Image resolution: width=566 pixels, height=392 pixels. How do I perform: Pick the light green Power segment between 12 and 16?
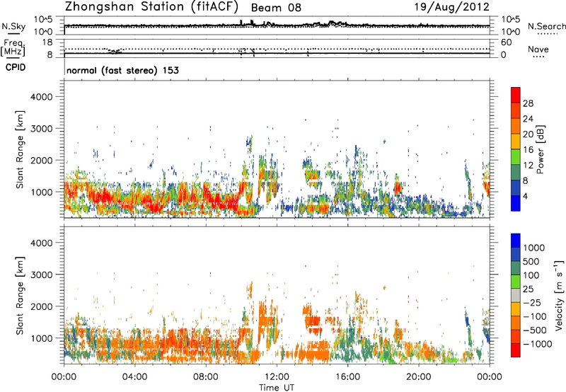tap(516, 156)
